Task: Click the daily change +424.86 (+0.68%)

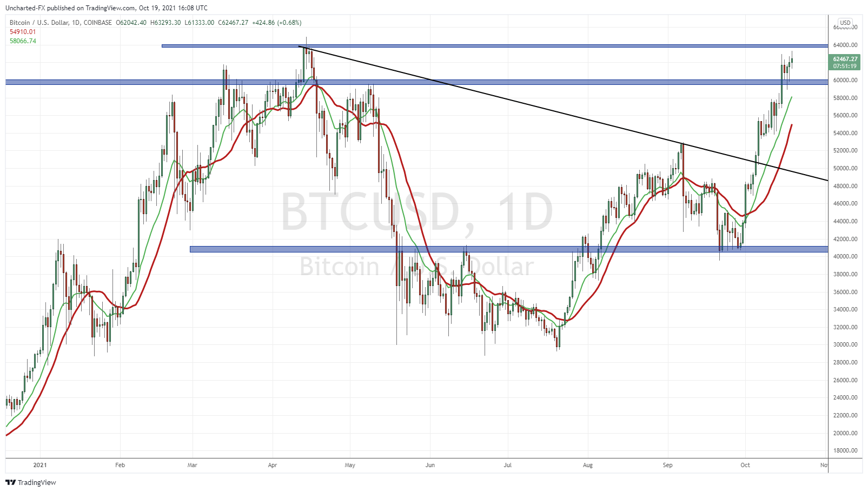Action: (277, 23)
